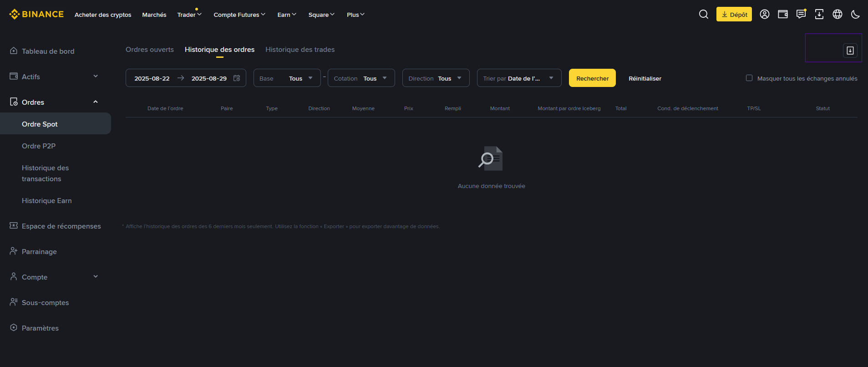This screenshot has width=868, height=367.
Task: Click the search magnifier icon in header
Action: (x=703, y=14)
